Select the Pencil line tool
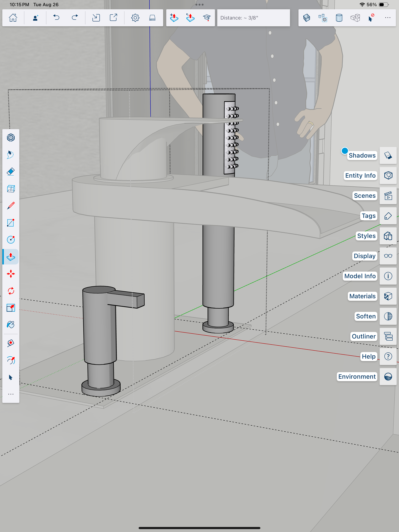 (x=11, y=206)
